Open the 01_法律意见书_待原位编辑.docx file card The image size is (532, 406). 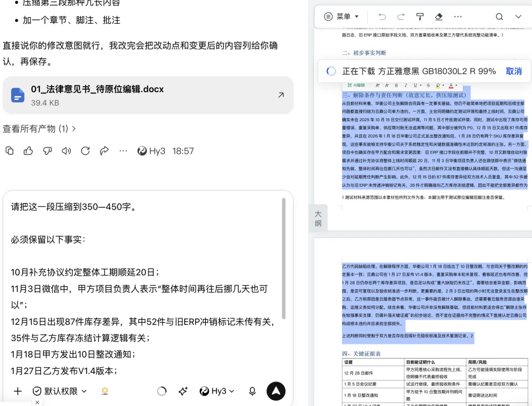[x=148, y=96]
